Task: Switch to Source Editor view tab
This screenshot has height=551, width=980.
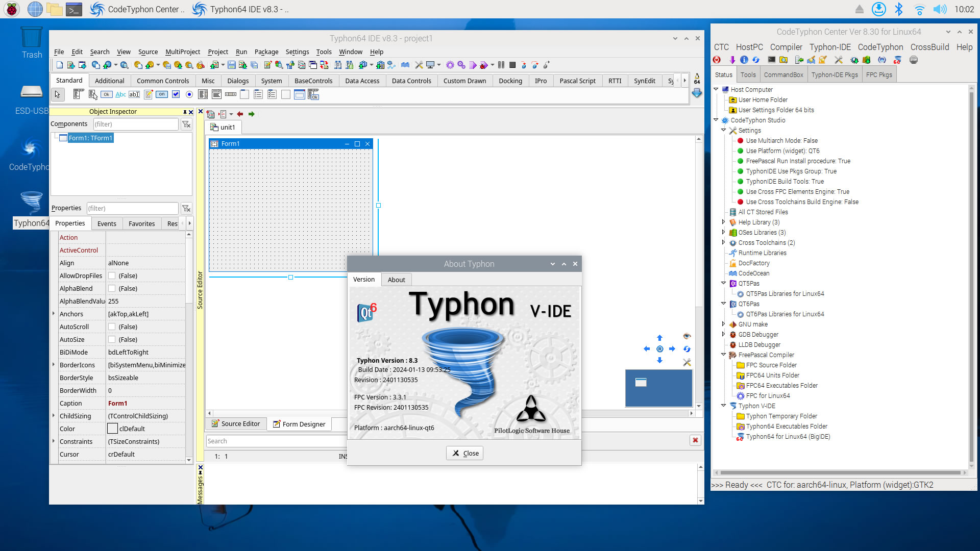Action: [x=235, y=424]
